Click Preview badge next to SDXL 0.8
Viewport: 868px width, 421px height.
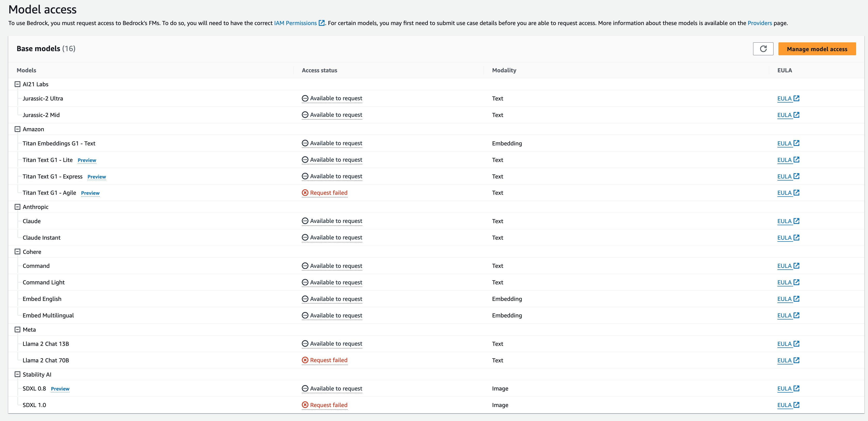tap(60, 389)
